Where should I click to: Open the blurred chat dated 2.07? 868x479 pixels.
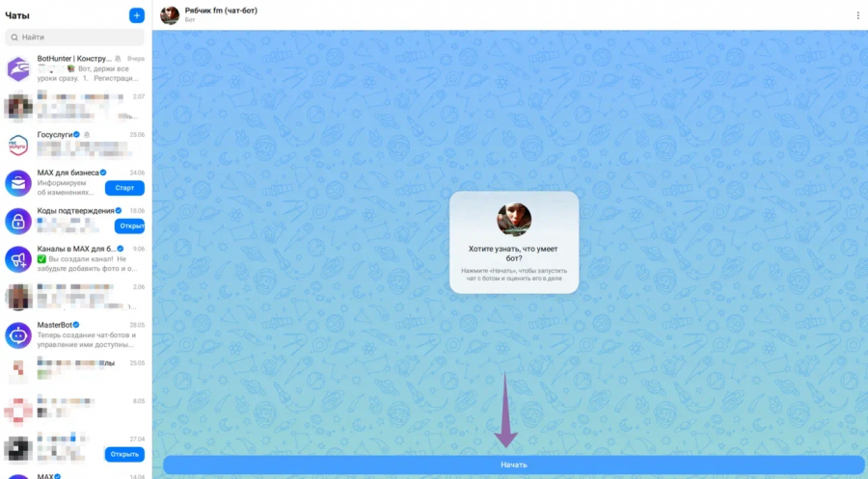point(76,107)
